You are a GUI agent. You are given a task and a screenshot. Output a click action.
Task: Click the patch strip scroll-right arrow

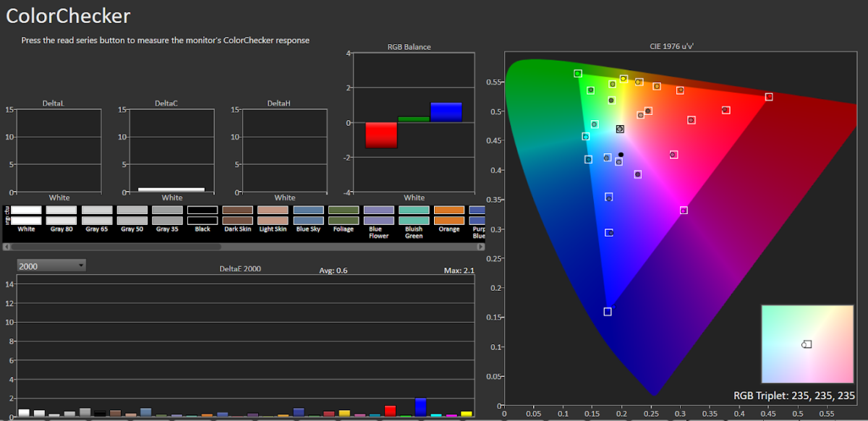pos(480,247)
